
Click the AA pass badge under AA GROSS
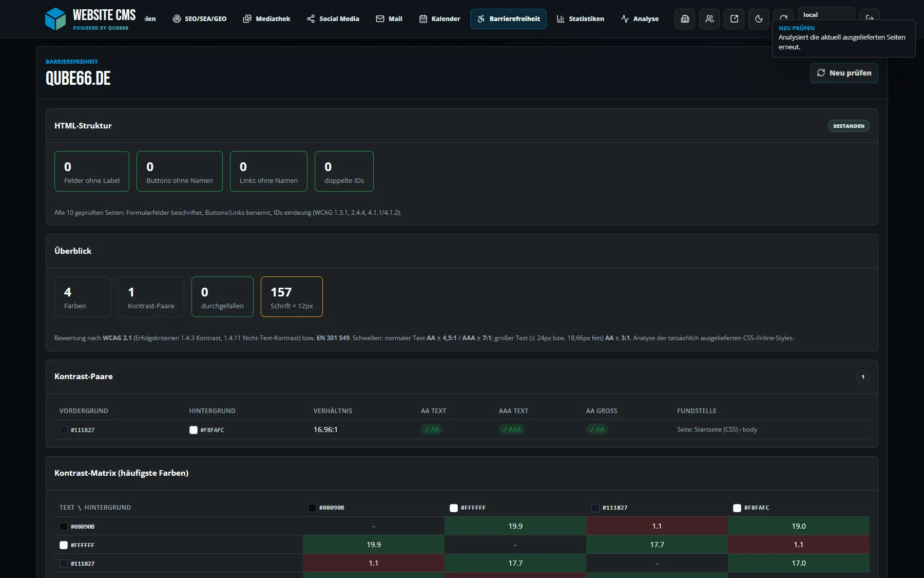[597, 430]
